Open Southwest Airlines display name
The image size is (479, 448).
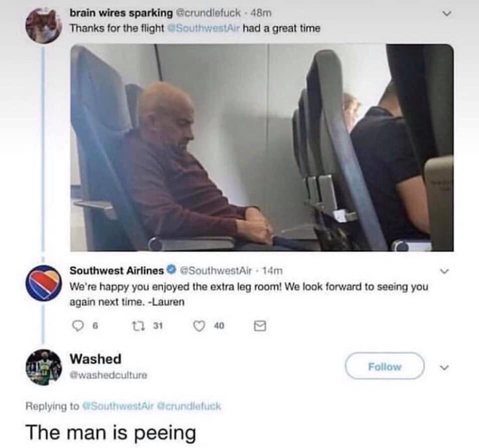(117, 270)
